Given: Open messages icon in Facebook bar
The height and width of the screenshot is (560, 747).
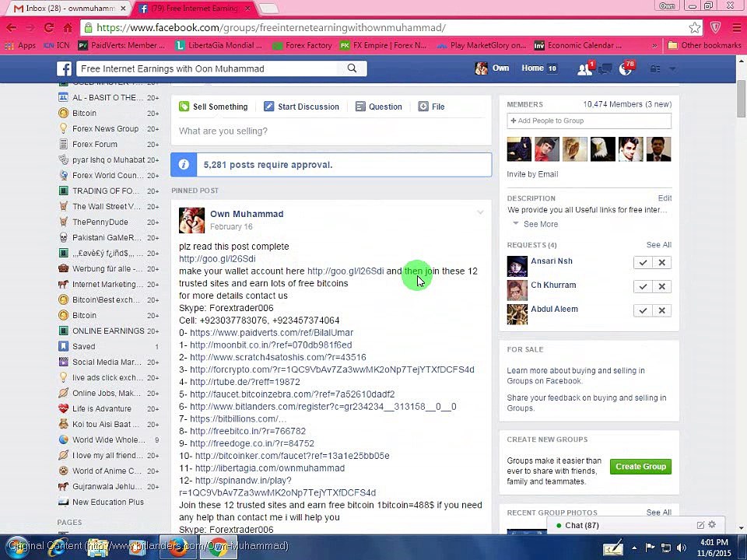Looking at the screenshot, I should point(605,69).
